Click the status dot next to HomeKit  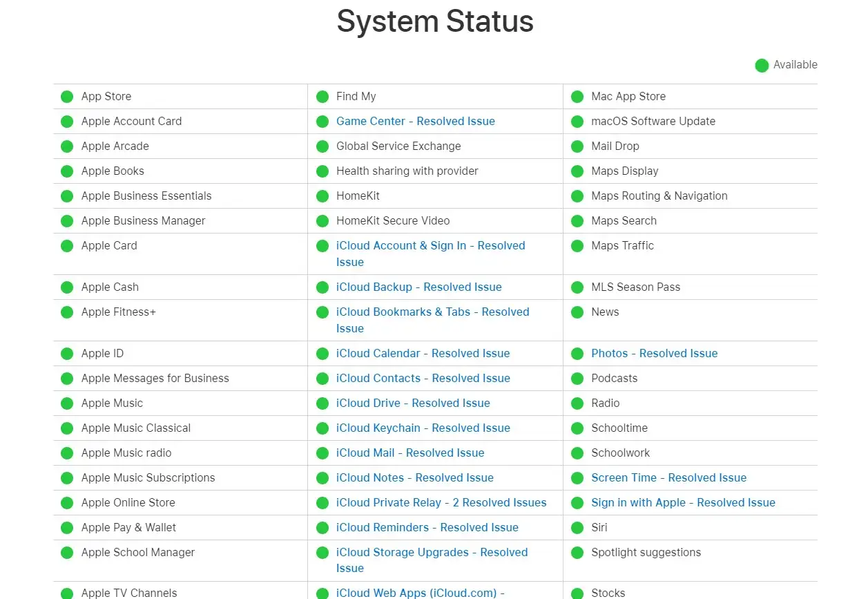tap(322, 196)
